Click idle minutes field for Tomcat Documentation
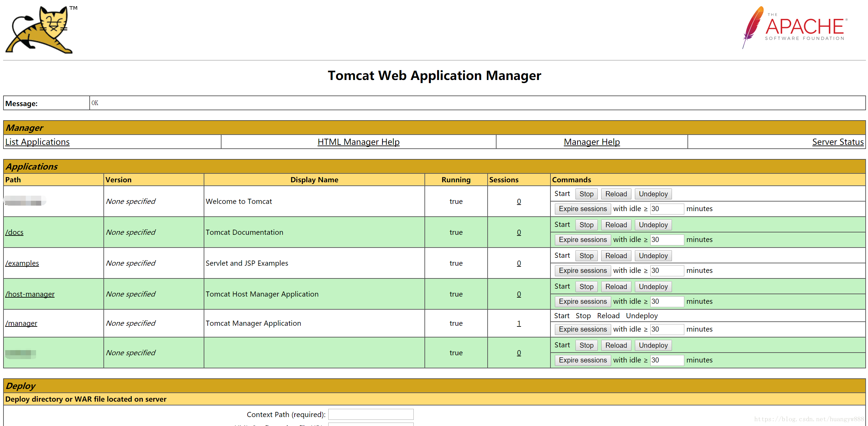This screenshot has width=868, height=426. click(667, 240)
